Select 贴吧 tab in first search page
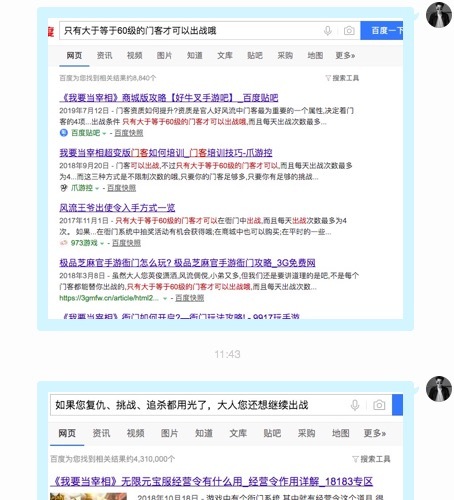Viewport: 454px width, 500px height. pyautogui.click(x=255, y=55)
